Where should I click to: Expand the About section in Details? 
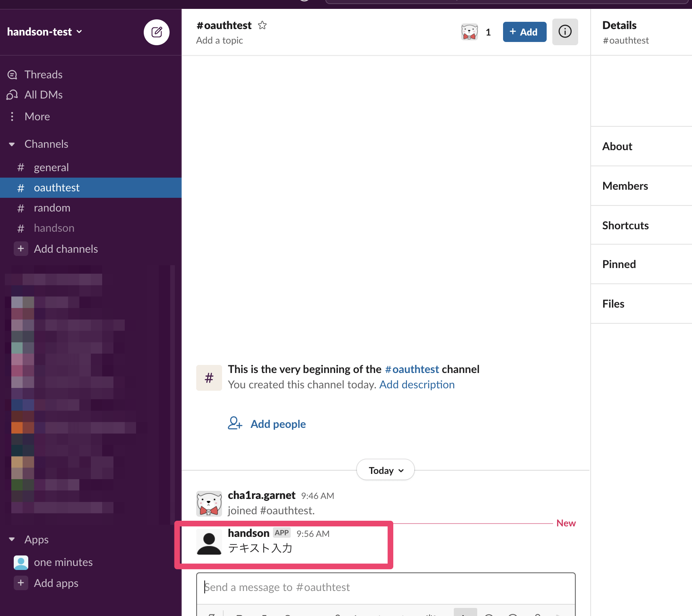641,147
